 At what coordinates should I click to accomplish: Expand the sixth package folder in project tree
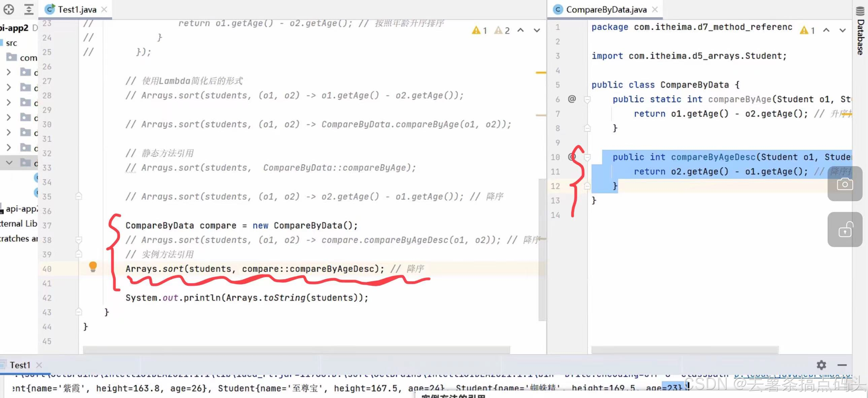[x=9, y=147]
